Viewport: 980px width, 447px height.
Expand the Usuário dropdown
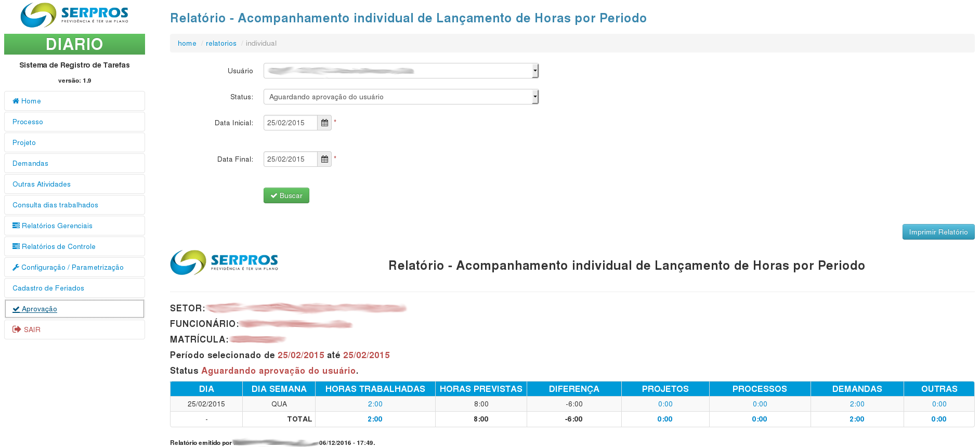[401, 71]
